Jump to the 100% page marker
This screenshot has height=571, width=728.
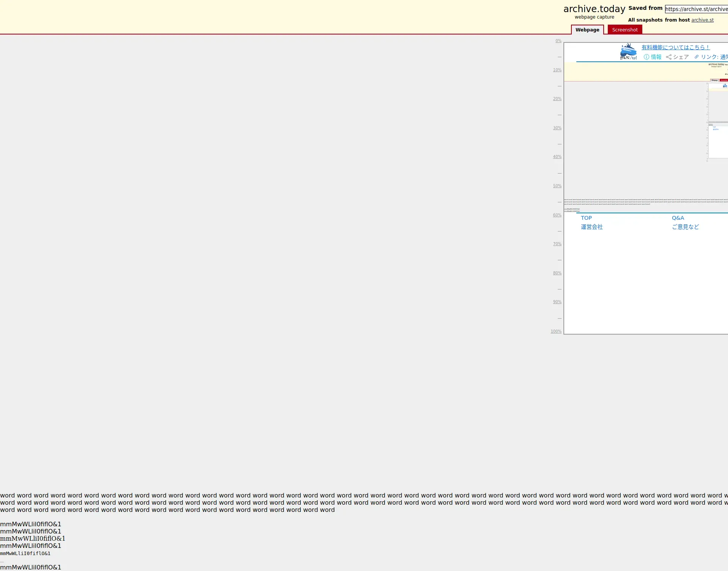tap(556, 331)
